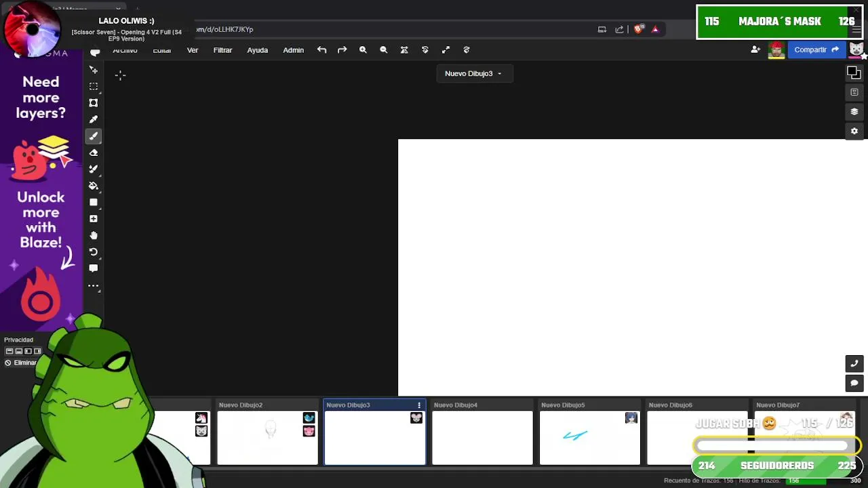This screenshot has width=868, height=488.
Task: Open the foreground/background color swatches
Action: (854, 73)
